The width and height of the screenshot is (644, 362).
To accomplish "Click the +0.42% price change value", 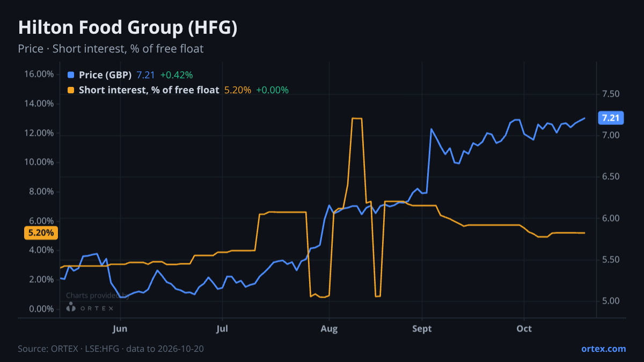I will (177, 75).
